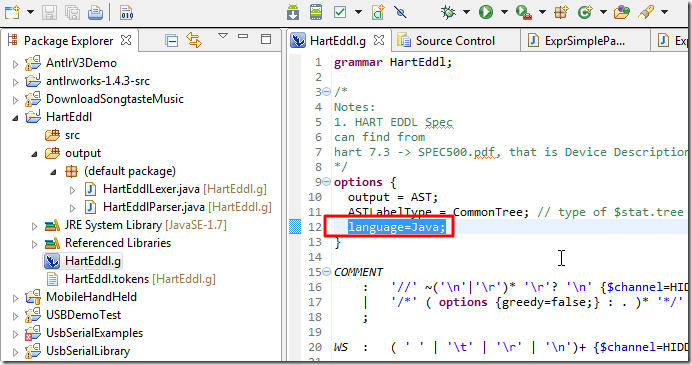Click the Android Lint checkmark icon
The image size is (692, 365).
click(x=340, y=12)
